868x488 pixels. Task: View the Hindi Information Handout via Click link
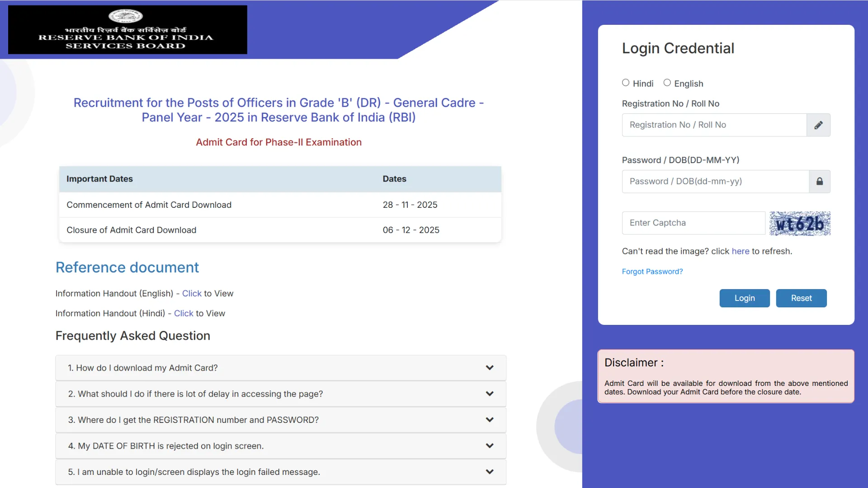pos(183,313)
